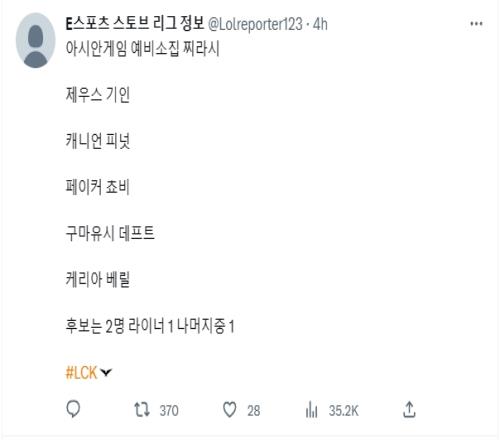The height and width of the screenshot is (440, 500).
Task: Open the reply speech bubble icon
Action: tap(73, 409)
